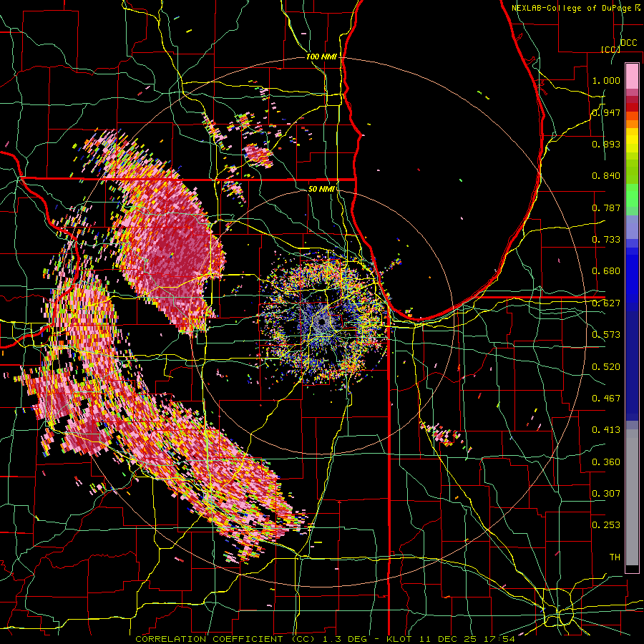Click the 0.680 legend value

coord(606,271)
